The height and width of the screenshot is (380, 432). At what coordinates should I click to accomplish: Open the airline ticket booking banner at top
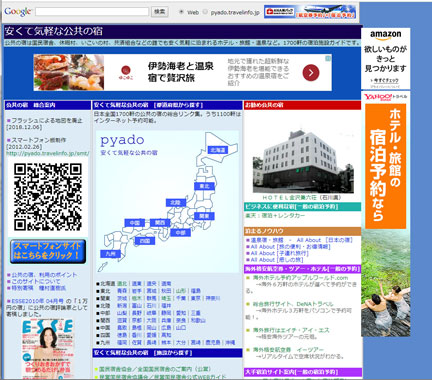(x=310, y=12)
